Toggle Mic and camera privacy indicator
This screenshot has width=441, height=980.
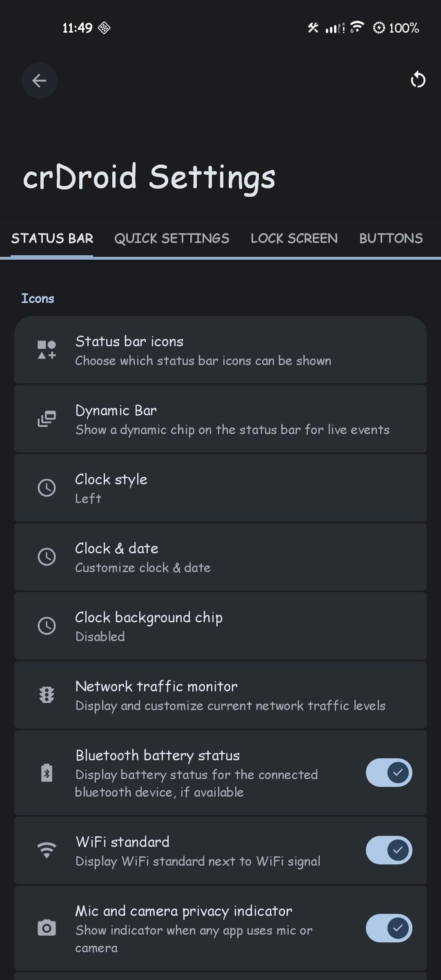pos(389,928)
